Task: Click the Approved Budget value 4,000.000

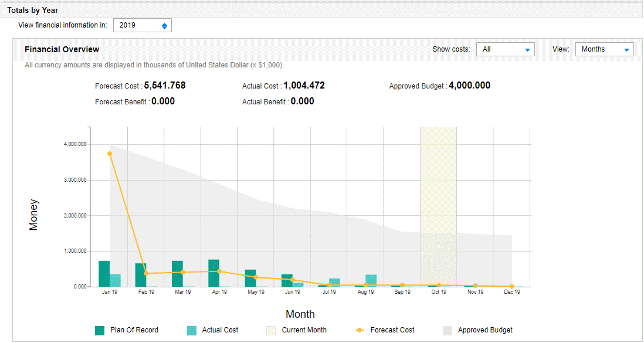Action: click(469, 86)
